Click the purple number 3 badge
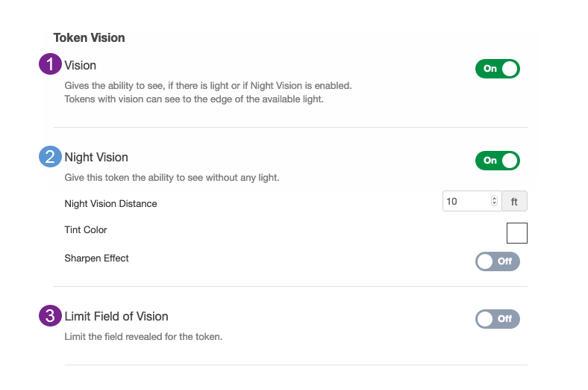Screen dimensions: 588x390 click(x=50, y=316)
